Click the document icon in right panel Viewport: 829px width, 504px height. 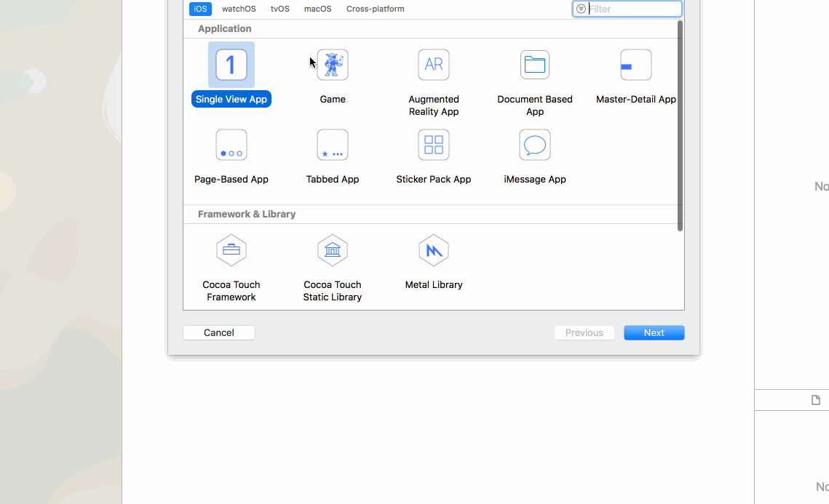[816, 400]
